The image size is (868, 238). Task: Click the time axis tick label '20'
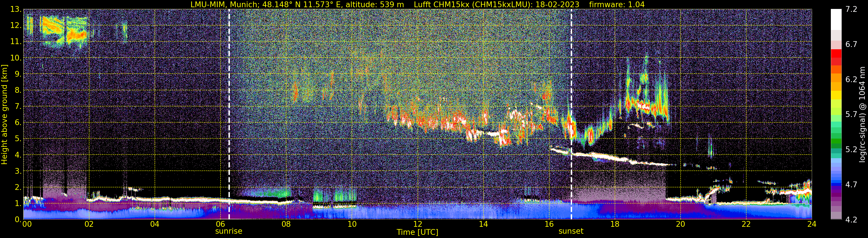pos(680,224)
